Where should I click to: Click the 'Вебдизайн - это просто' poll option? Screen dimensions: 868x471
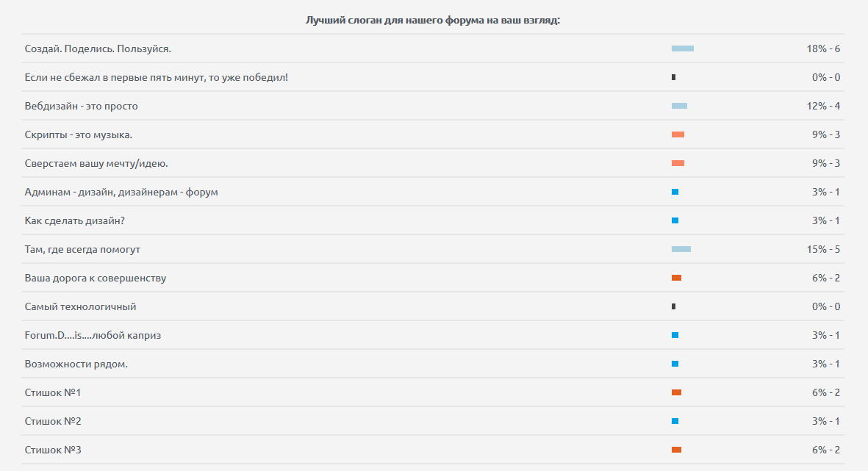pyautogui.click(x=81, y=106)
